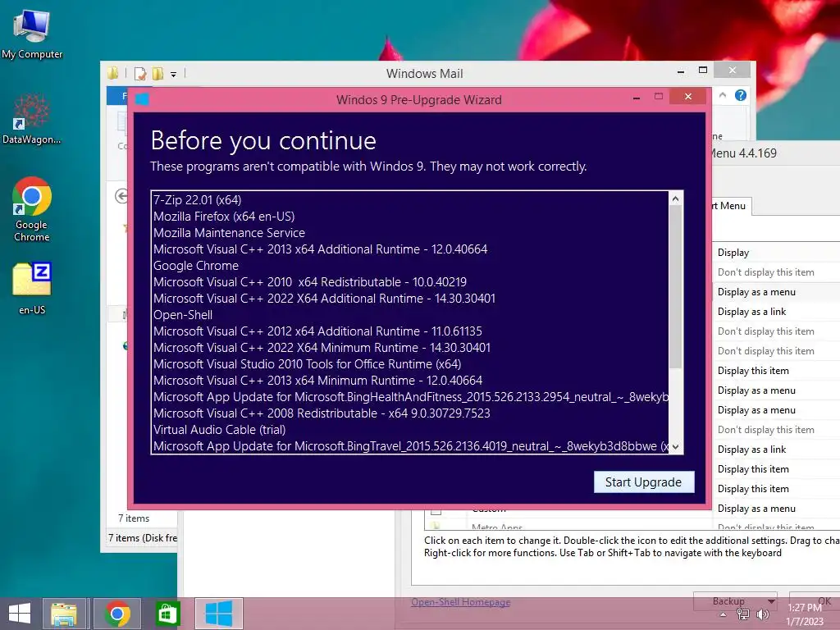Click the '7 items (Disk fre' status bar text
This screenshot has width=840, height=630.
click(x=143, y=538)
